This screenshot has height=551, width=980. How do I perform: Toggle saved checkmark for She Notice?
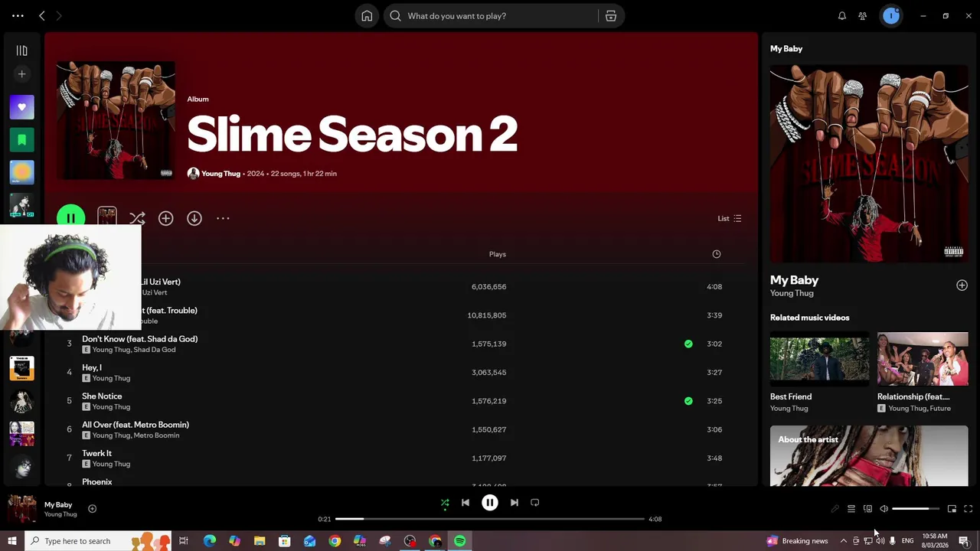688,401
